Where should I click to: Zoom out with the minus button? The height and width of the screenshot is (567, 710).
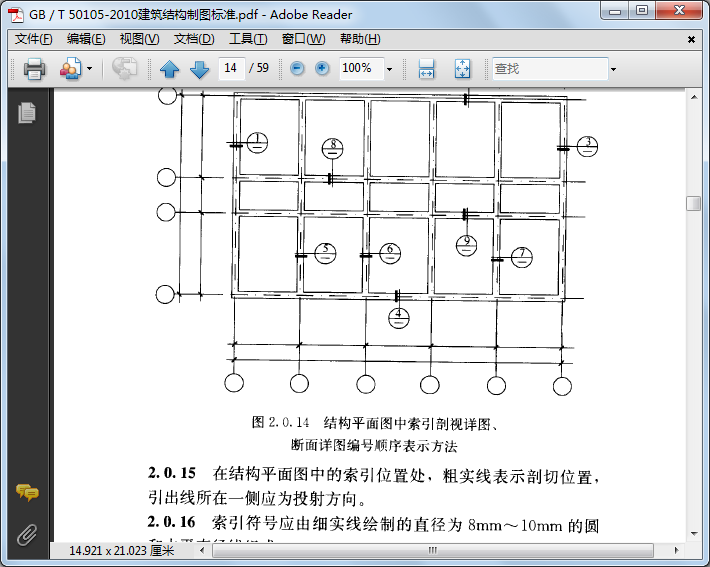point(297,68)
